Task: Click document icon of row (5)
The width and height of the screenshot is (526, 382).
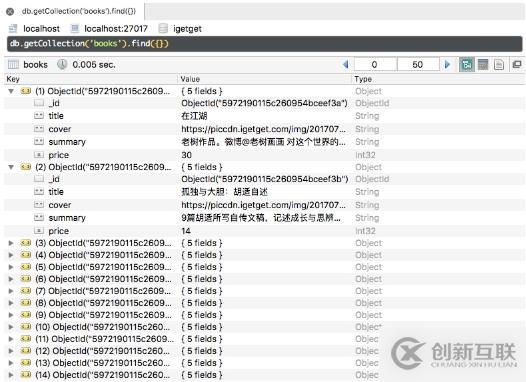Action: coord(26,267)
